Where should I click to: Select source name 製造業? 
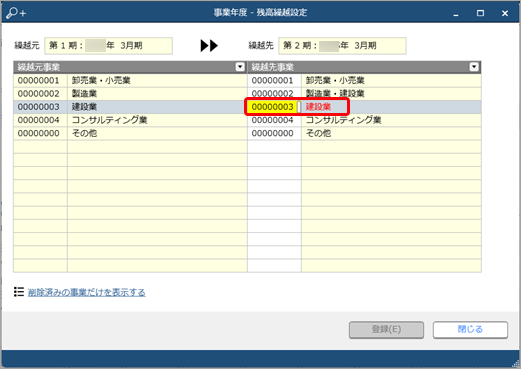point(84,94)
